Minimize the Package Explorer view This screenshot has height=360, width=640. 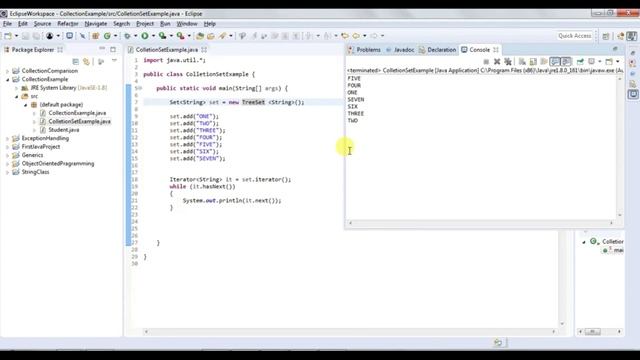coord(102,49)
